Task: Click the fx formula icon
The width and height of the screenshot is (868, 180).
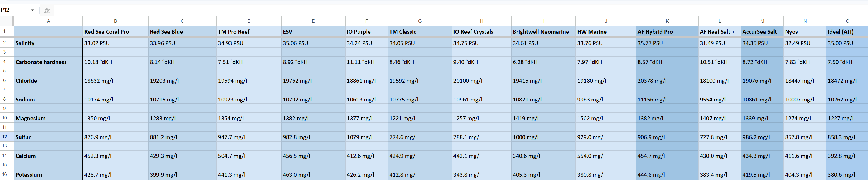Action: pyautogui.click(x=47, y=10)
